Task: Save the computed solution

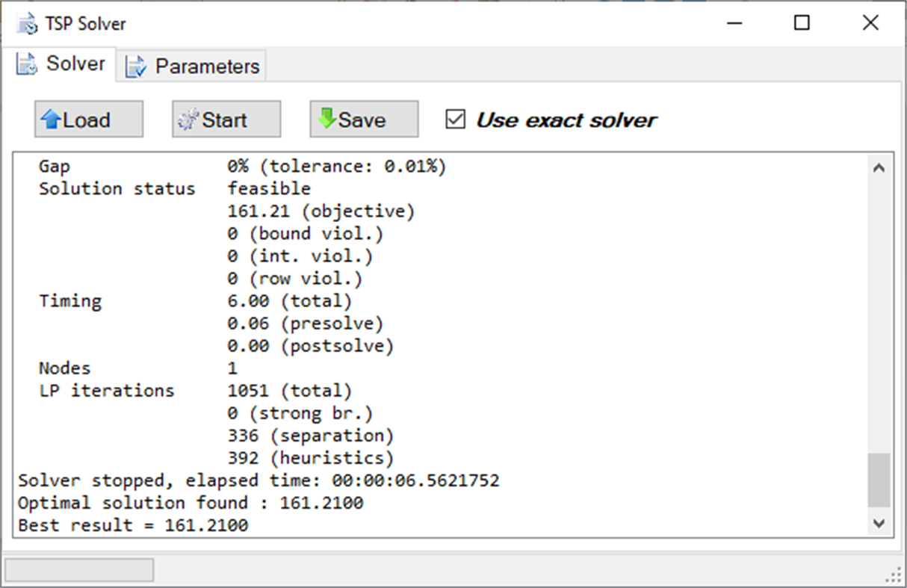Action: coord(364,119)
